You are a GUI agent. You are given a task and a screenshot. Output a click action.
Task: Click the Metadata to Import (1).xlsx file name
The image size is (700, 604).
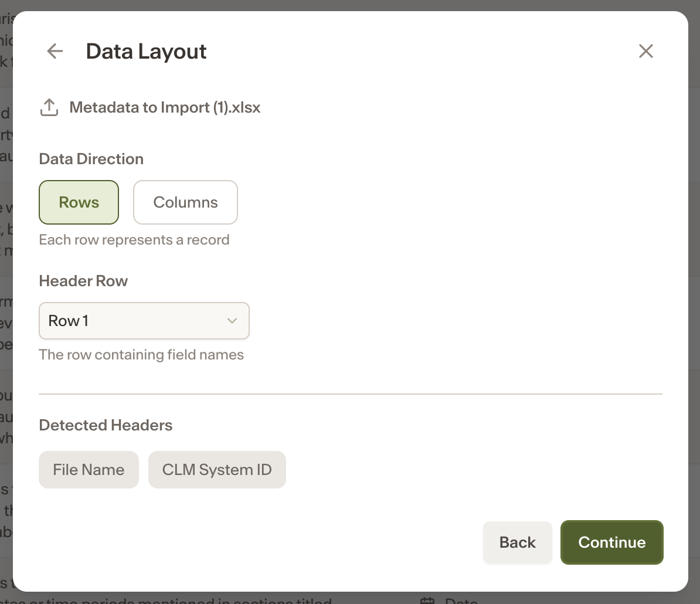tap(165, 107)
